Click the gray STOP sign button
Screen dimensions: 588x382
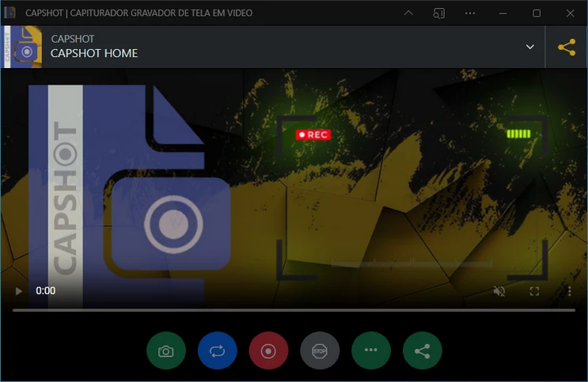pos(320,351)
